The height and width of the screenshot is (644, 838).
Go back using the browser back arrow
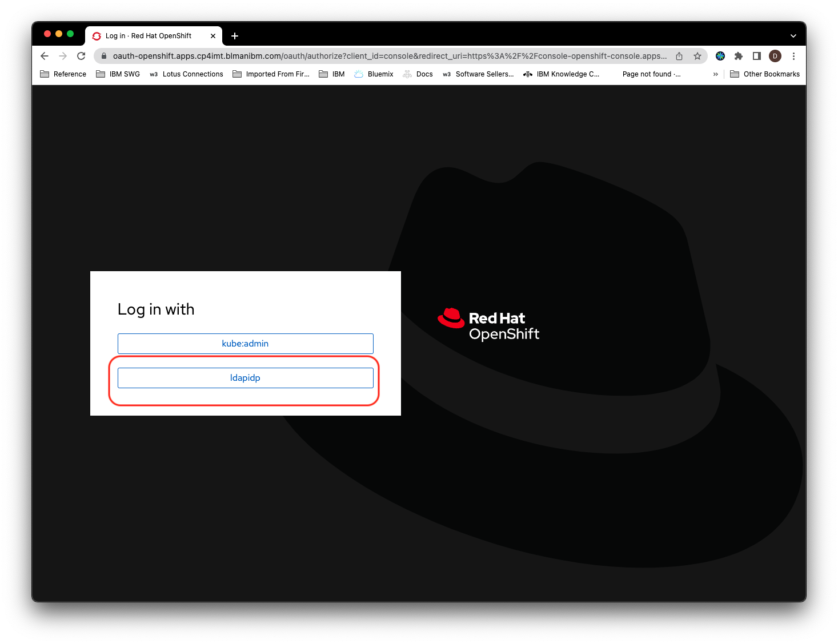coord(45,56)
